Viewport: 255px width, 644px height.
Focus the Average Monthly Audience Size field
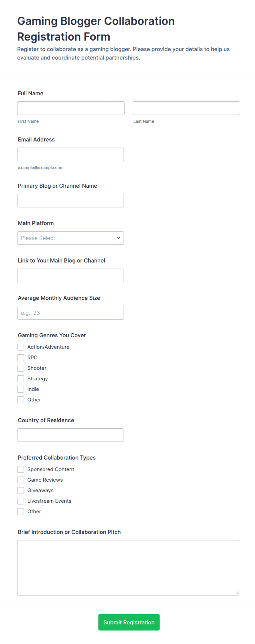pyautogui.click(x=70, y=313)
